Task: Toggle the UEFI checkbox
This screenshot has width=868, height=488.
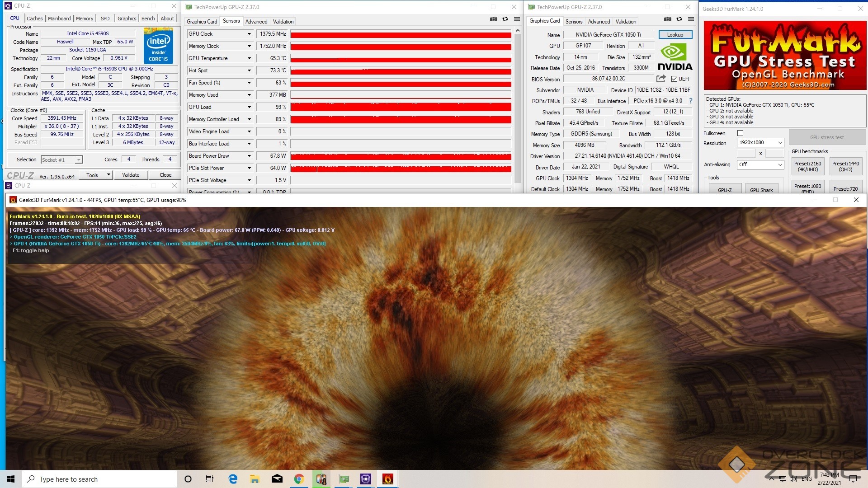Action: (x=674, y=79)
